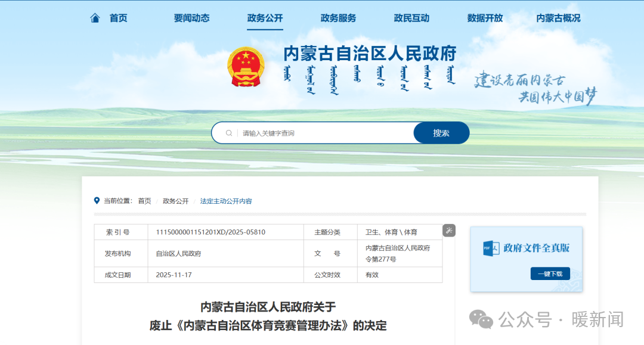This screenshot has height=345, width=644.
Task: Click the 内蒙古自治区人民政府 site title
Action: point(370,54)
